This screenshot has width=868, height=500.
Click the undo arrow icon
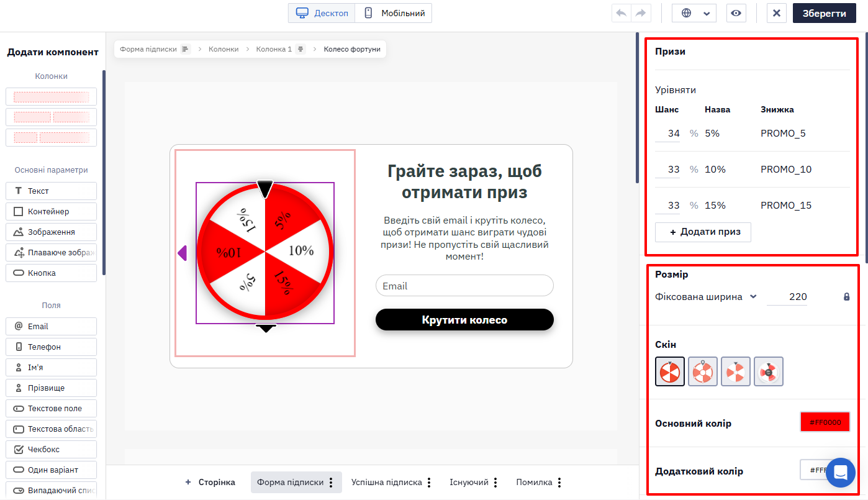tap(622, 13)
